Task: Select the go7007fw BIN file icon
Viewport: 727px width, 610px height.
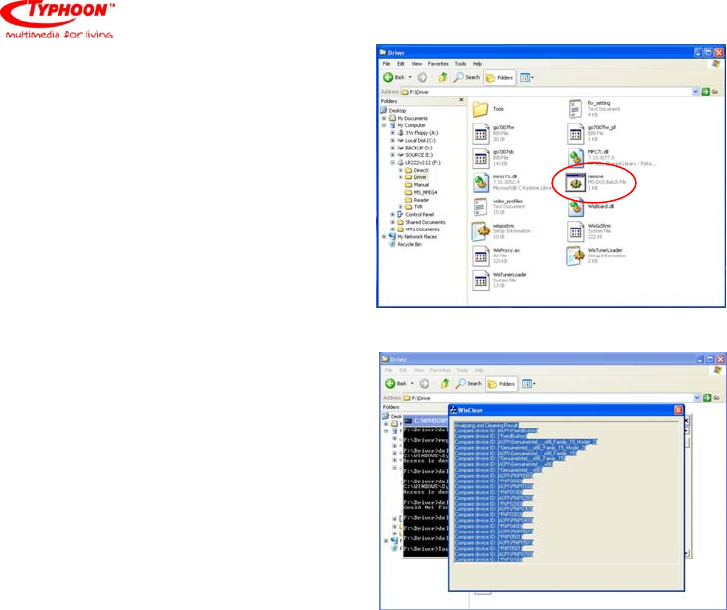Action: 481,134
